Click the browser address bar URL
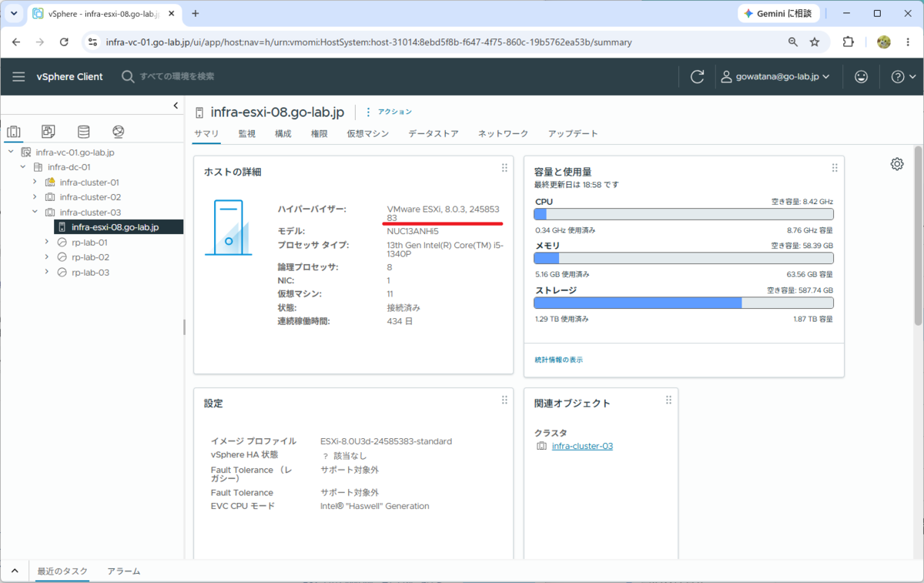The width and height of the screenshot is (924, 583). click(x=368, y=42)
